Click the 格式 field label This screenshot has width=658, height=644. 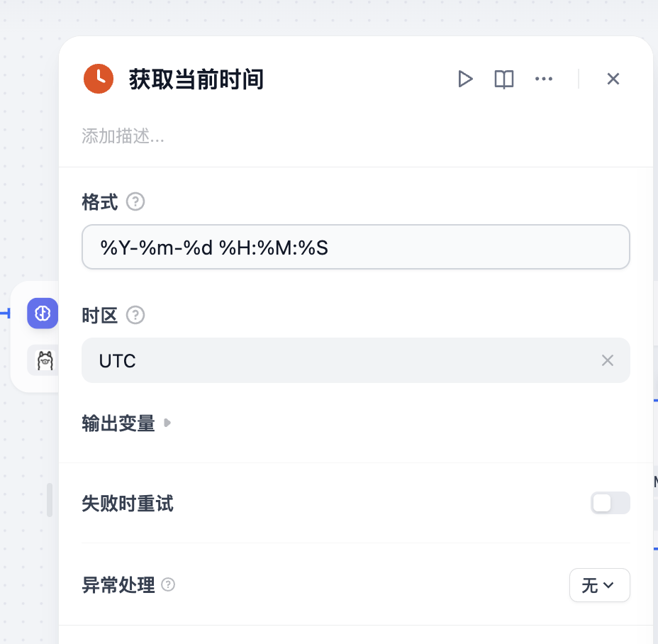click(100, 202)
